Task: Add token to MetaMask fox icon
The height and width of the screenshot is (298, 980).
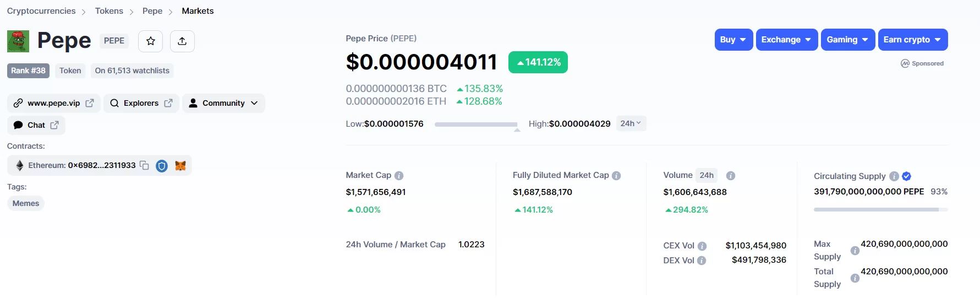Action: click(x=180, y=166)
